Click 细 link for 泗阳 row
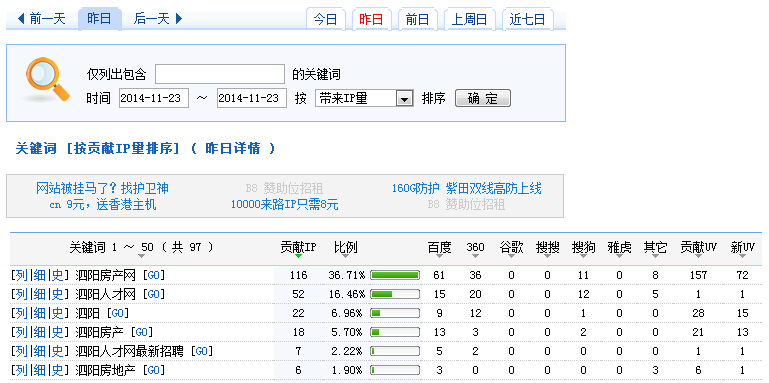 (x=39, y=313)
